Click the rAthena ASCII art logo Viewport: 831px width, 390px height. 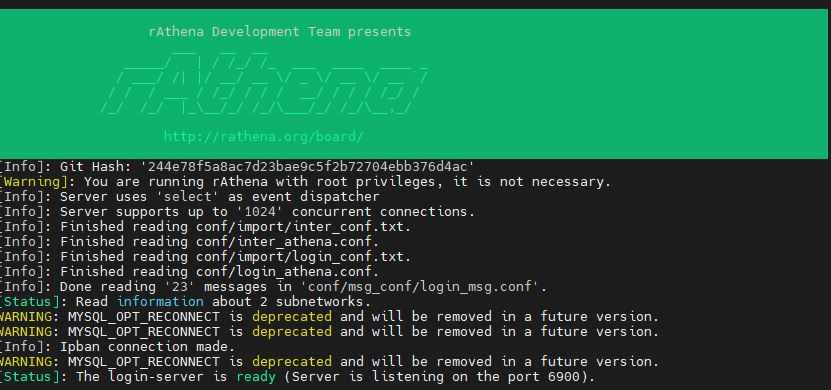(x=264, y=83)
